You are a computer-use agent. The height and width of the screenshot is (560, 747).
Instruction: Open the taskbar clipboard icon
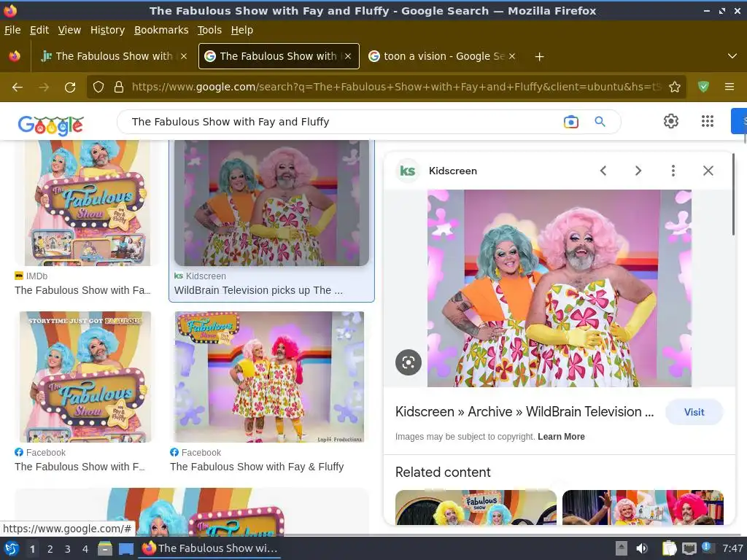[670, 548]
